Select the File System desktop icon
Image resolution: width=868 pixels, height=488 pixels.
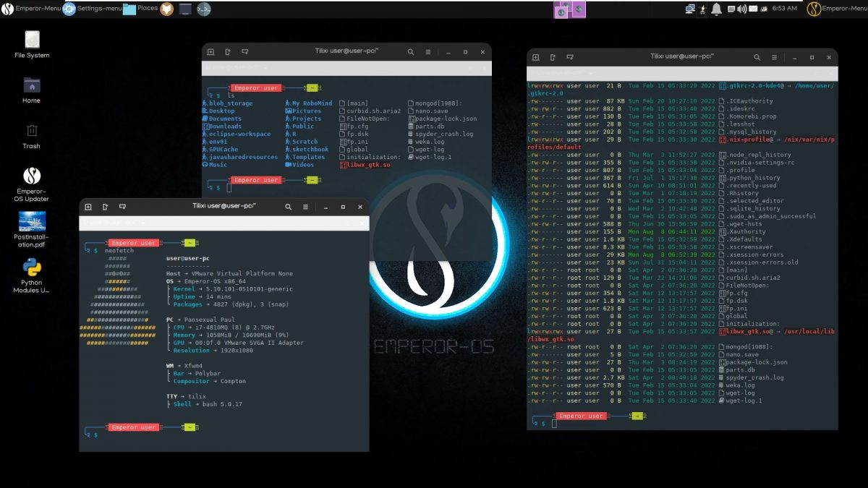tap(32, 44)
